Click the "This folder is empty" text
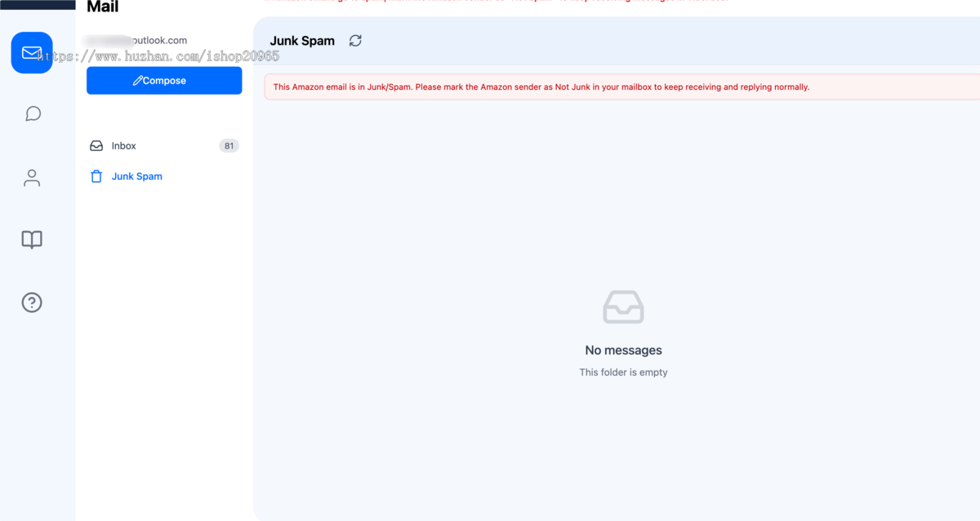The width and height of the screenshot is (980, 521). click(x=624, y=372)
